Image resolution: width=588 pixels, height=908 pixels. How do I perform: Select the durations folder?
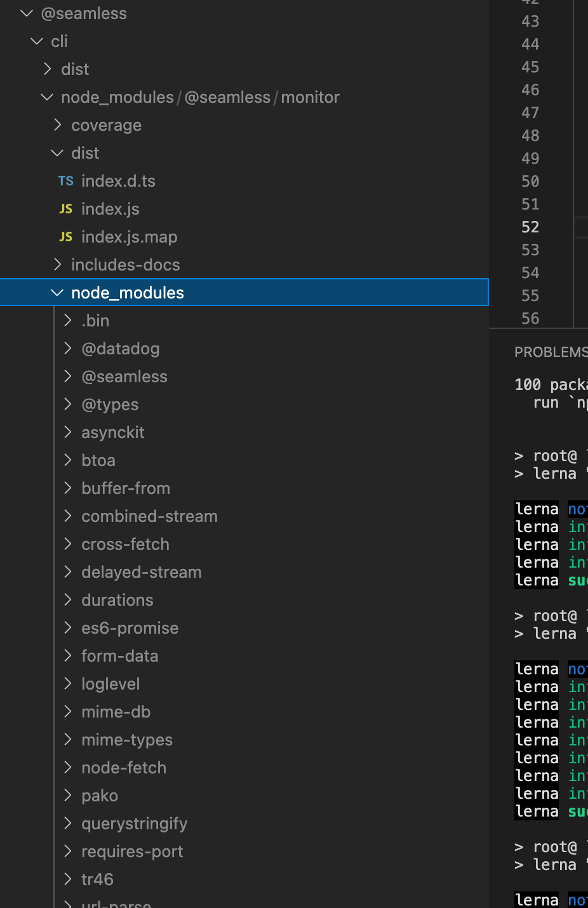117,600
